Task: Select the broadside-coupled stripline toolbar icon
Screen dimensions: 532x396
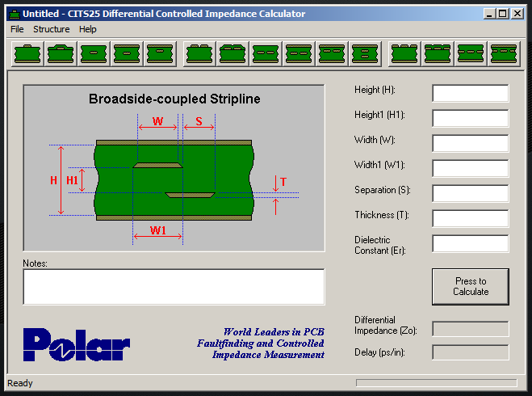Action: point(365,53)
